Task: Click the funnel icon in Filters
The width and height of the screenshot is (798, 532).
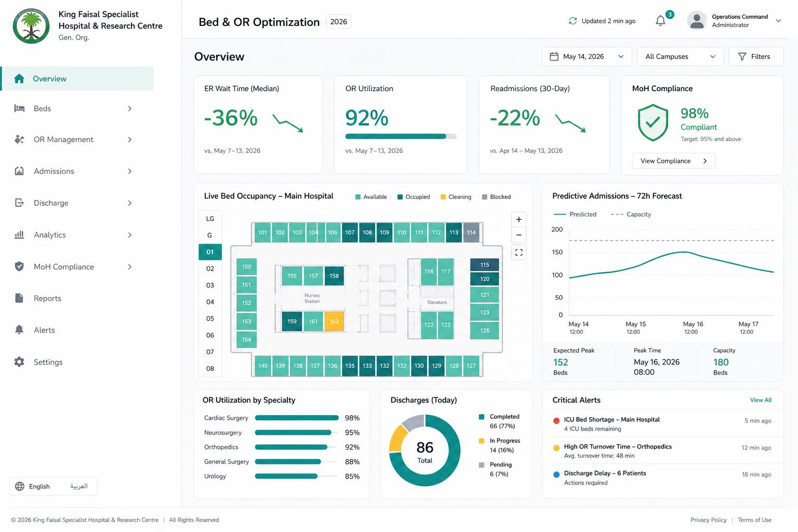Action: click(x=742, y=57)
